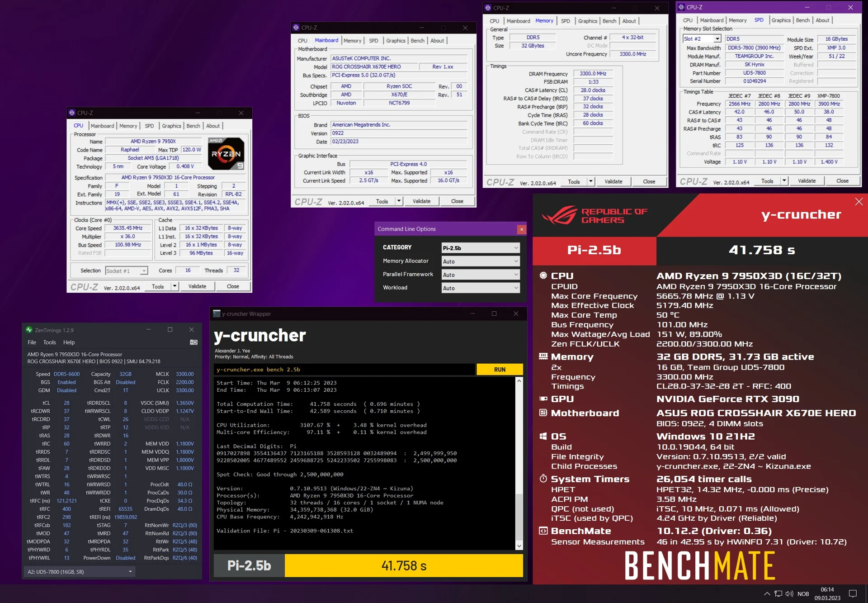Show hidden tray icons chevron
The width and height of the screenshot is (868, 603).
coord(767,594)
